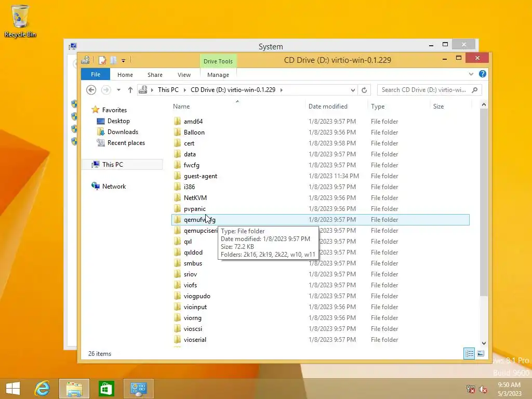Sort by the Date modified column

click(328, 106)
